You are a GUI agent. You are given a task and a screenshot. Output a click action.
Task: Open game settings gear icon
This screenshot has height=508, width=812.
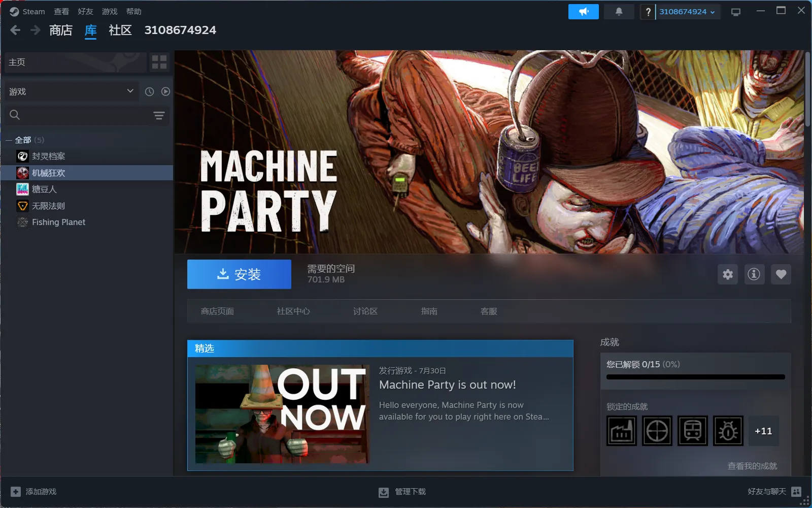(x=728, y=274)
